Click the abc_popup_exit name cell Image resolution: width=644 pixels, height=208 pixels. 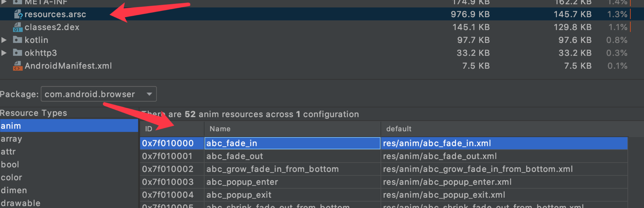[x=292, y=195]
